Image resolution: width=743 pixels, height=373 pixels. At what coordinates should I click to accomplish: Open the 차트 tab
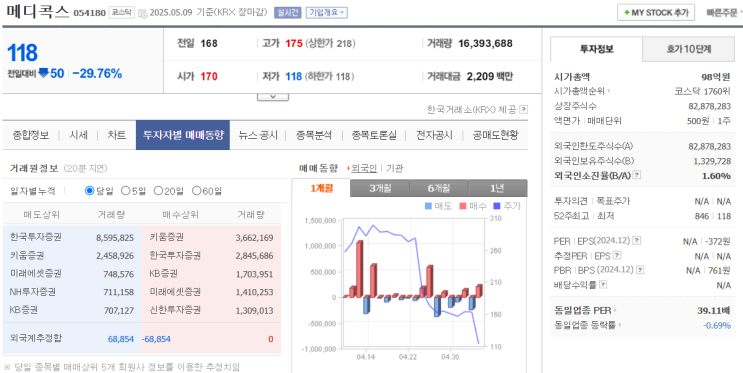tap(117, 135)
